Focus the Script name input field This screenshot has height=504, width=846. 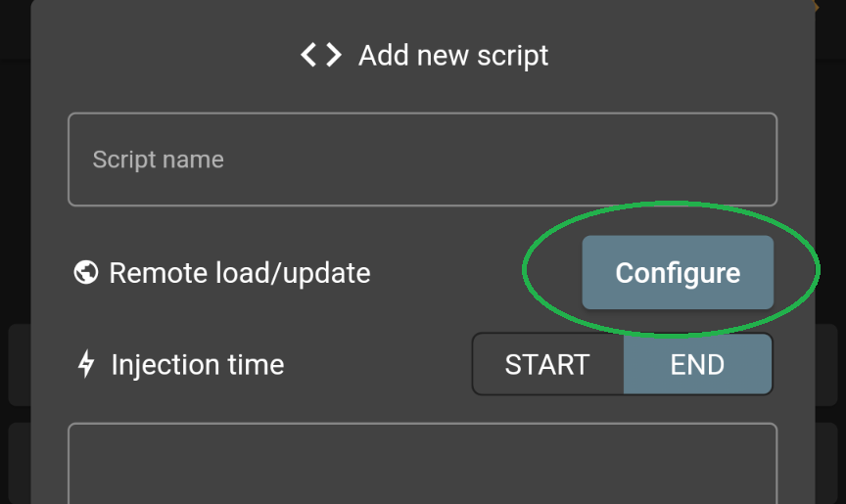(422, 160)
